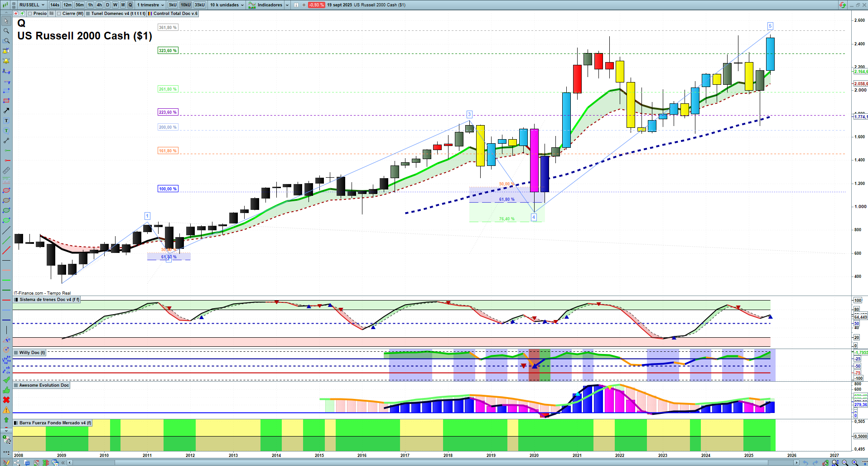Select the 4h timeframe
This screenshot has width=868, height=466.
pos(99,5)
